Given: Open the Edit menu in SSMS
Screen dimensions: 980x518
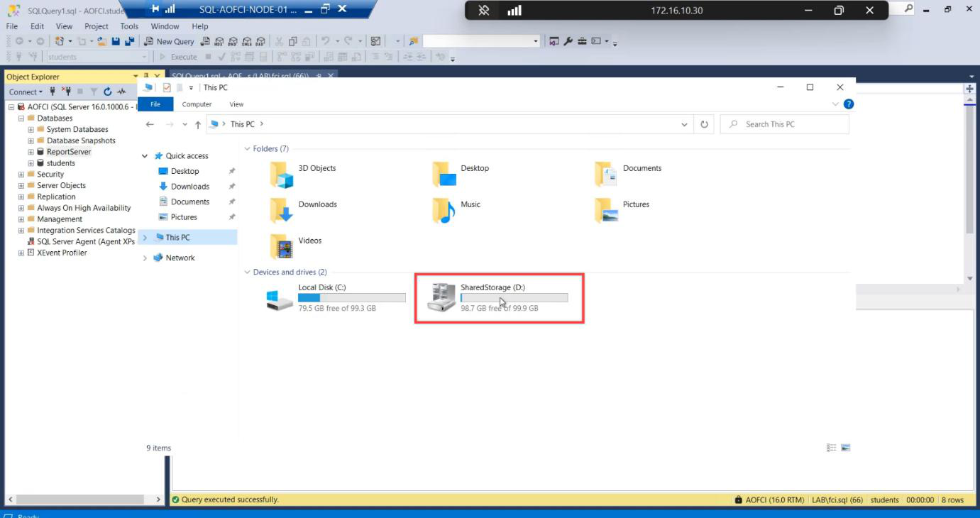Looking at the screenshot, I should pyautogui.click(x=37, y=26).
